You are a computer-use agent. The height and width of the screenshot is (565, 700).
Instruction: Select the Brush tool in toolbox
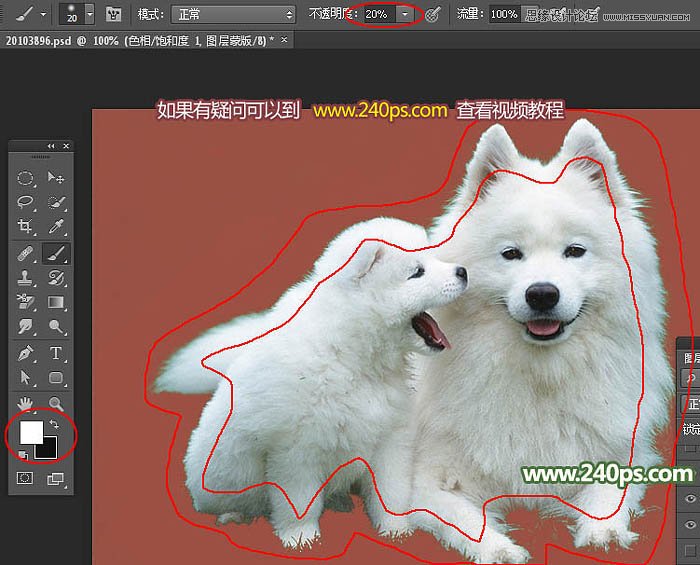pos(57,253)
